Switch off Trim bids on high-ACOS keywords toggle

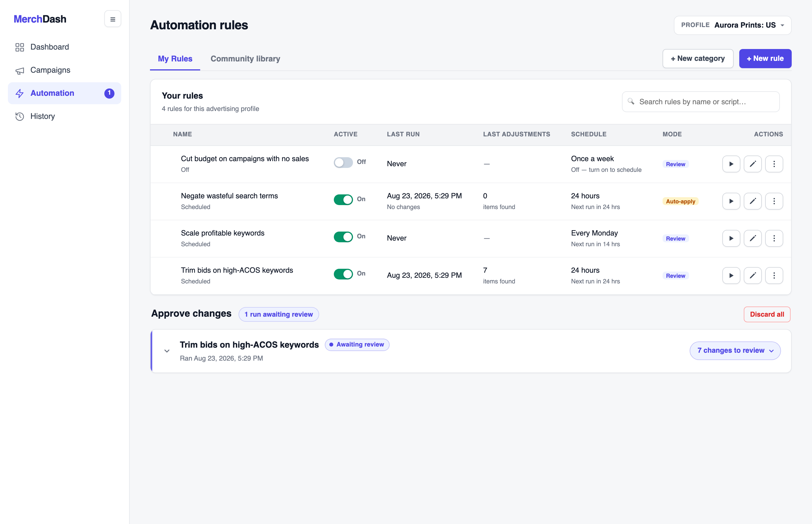343,274
